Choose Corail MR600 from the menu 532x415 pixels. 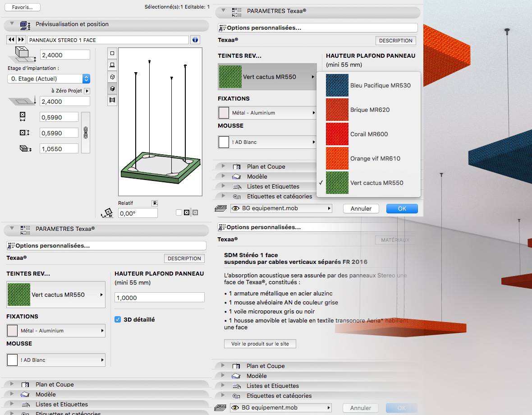(x=368, y=134)
